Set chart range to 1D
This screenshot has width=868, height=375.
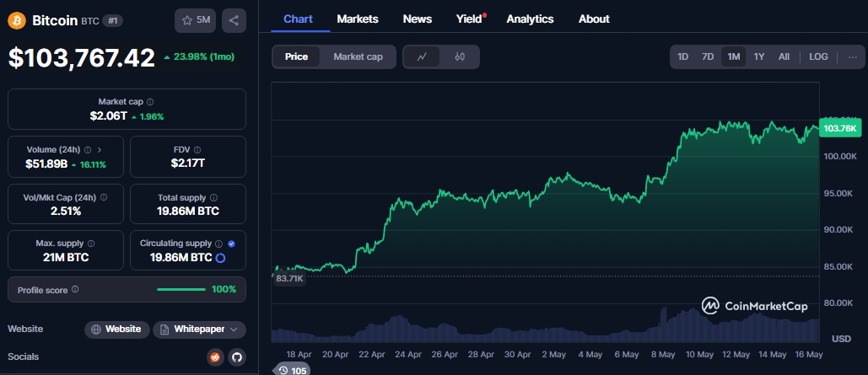pos(683,56)
